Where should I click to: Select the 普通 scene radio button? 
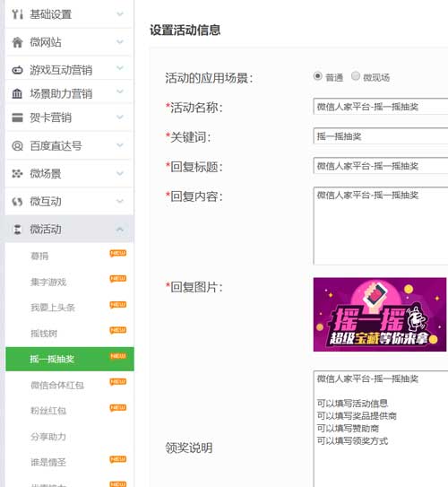pyautogui.click(x=318, y=75)
